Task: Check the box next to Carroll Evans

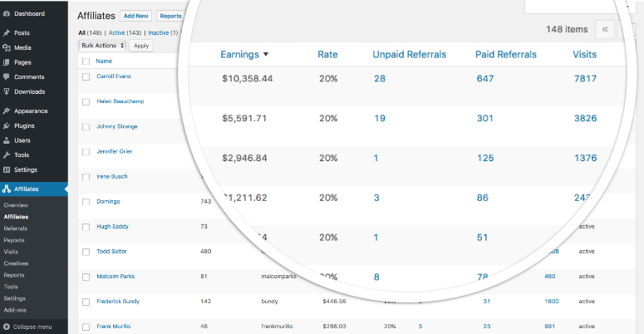Action: pyautogui.click(x=86, y=76)
